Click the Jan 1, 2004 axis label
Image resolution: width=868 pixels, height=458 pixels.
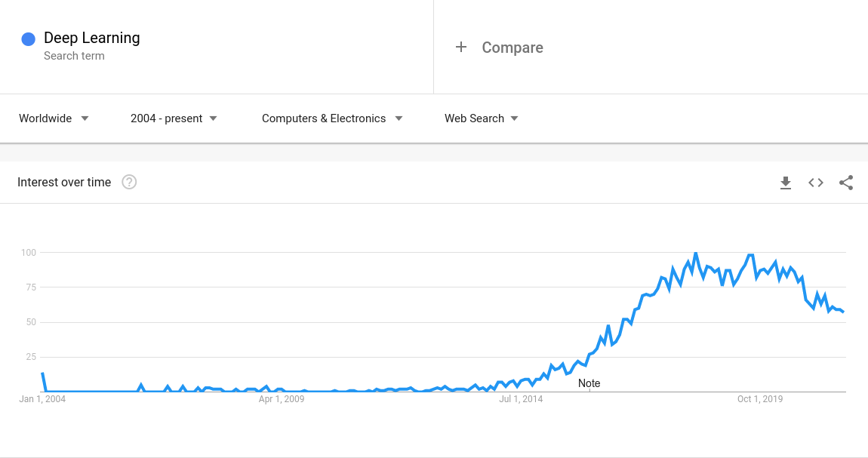[42, 399]
